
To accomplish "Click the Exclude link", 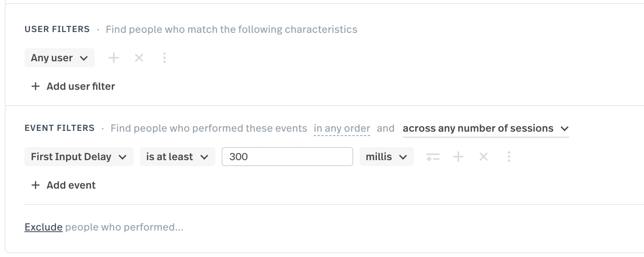I will [x=43, y=227].
